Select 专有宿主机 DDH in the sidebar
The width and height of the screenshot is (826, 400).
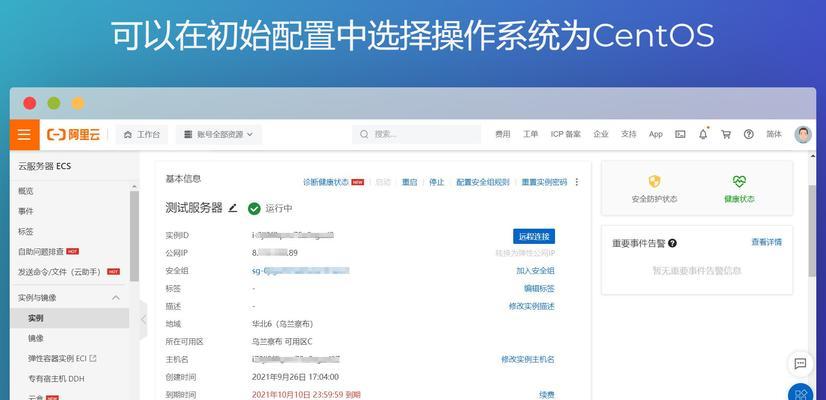(x=56, y=378)
